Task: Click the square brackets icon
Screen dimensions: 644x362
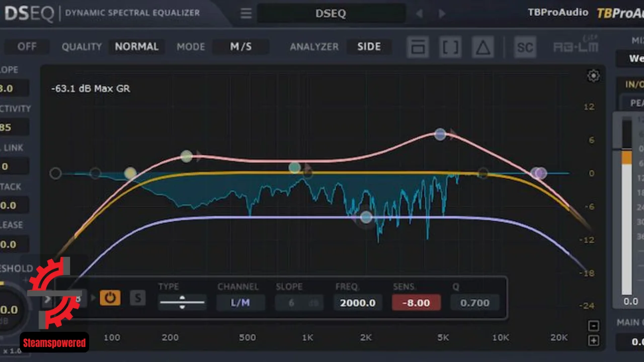Action: (x=450, y=47)
